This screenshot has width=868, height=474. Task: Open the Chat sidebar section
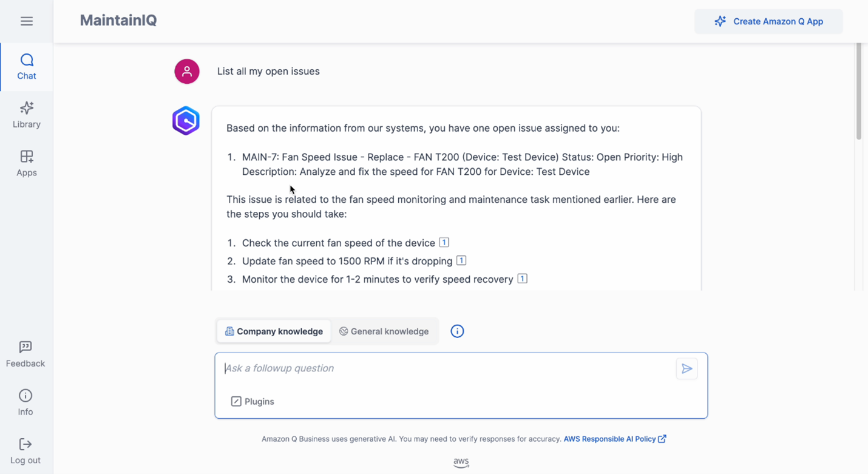click(x=27, y=67)
